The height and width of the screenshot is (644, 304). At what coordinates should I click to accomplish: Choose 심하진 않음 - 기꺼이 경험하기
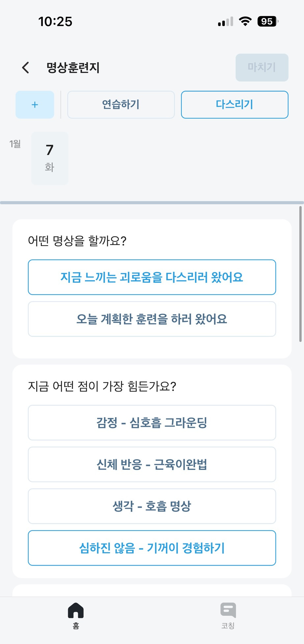(x=152, y=548)
